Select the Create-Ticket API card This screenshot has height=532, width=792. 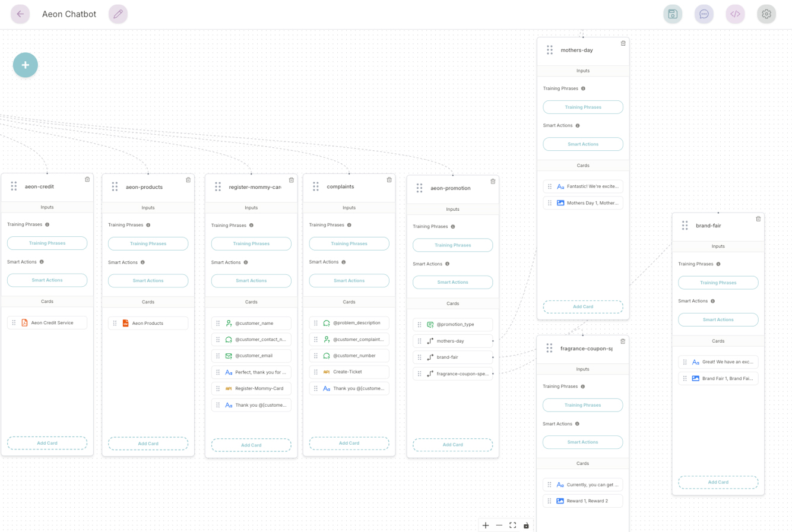349,372
